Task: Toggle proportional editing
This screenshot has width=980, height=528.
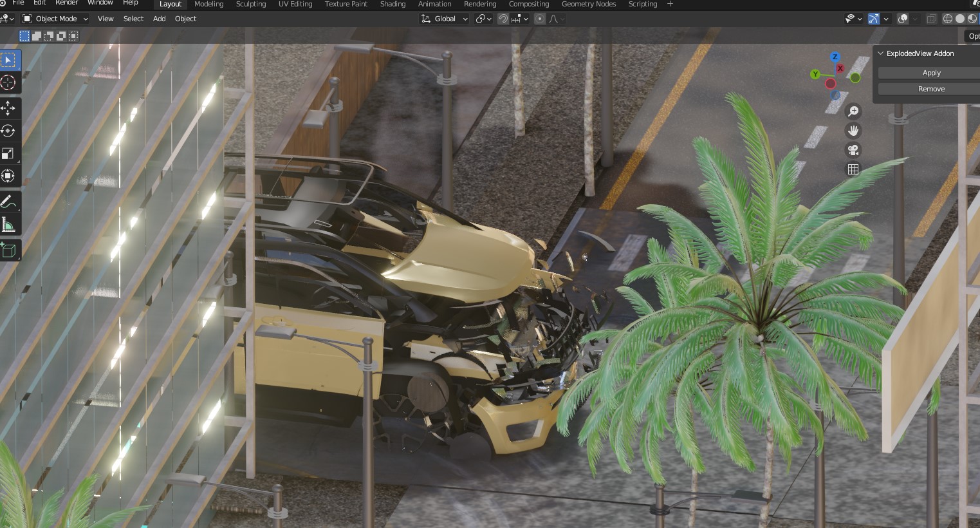Action: coord(539,18)
